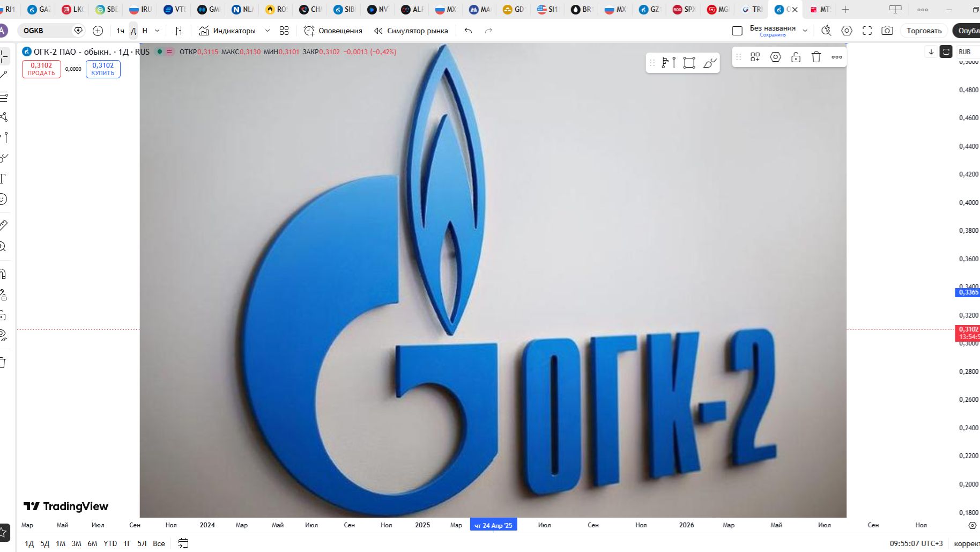This screenshot has width=980, height=552.
Task: Open Индикаторы panel
Action: (x=227, y=31)
